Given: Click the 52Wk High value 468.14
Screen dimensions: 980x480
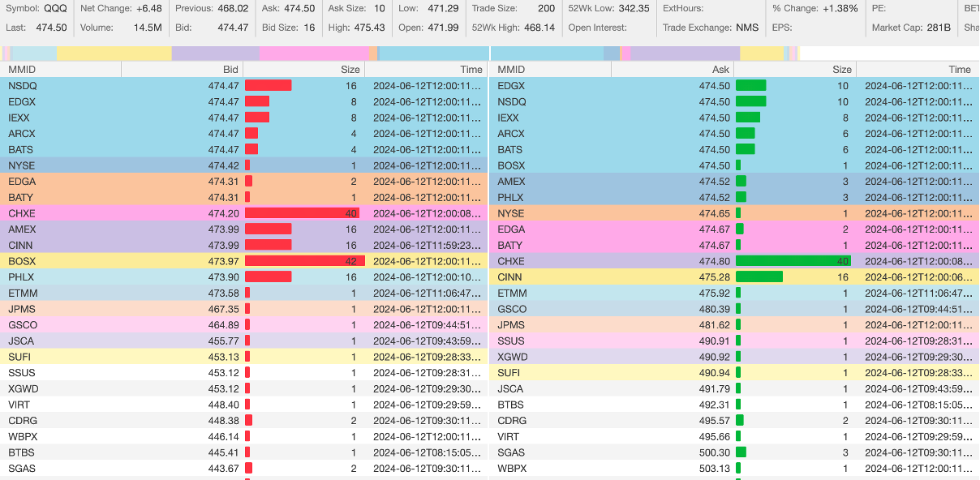Looking at the screenshot, I should (x=539, y=27).
